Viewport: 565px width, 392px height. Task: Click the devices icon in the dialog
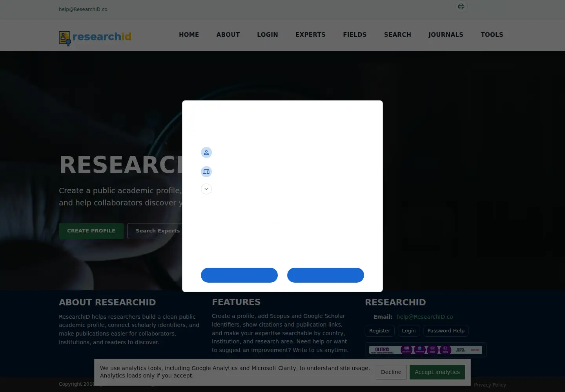206,172
